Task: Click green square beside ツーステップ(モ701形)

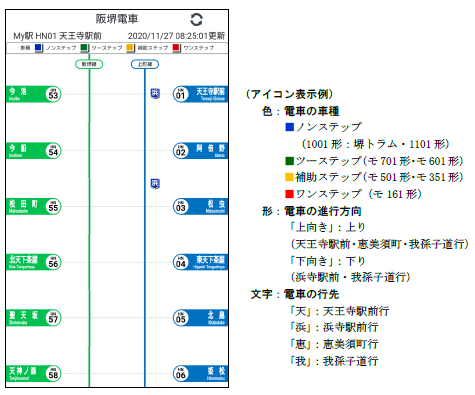Action: [289, 161]
